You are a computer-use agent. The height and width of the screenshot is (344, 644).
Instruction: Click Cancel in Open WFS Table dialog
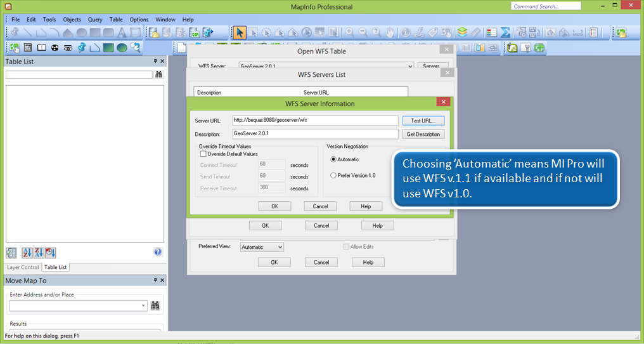click(321, 262)
